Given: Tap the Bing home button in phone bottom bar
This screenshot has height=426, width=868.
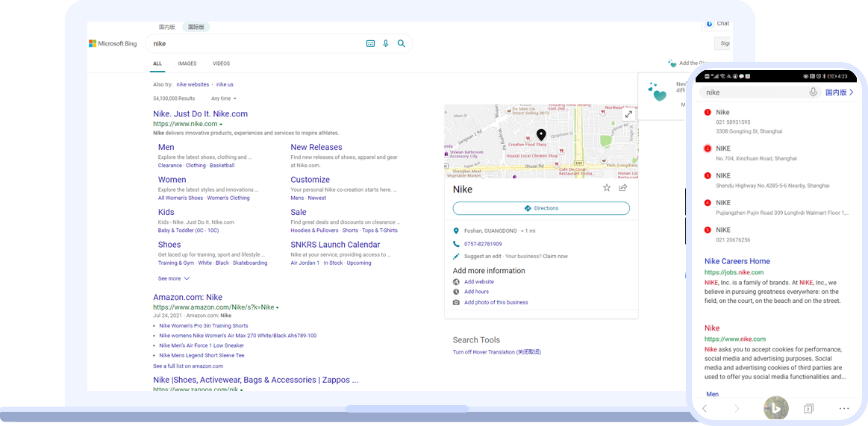Looking at the screenshot, I should coord(776,408).
